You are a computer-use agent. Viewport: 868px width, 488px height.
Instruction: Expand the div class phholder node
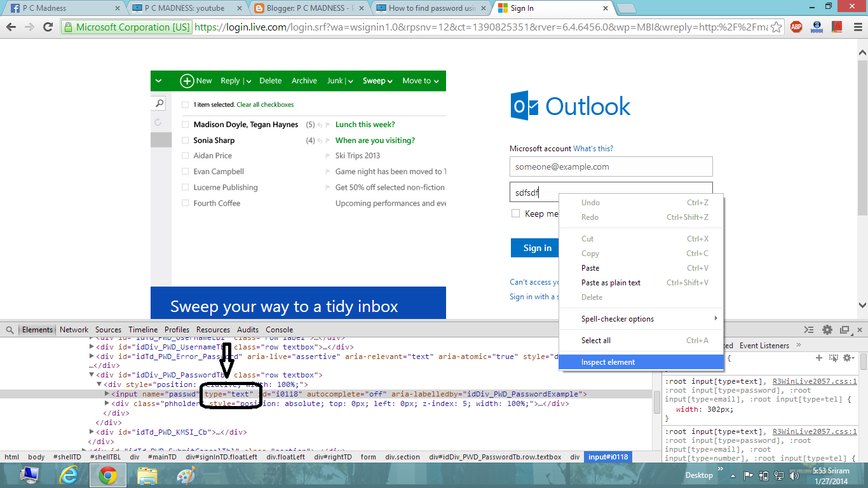(x=107, y=403)
